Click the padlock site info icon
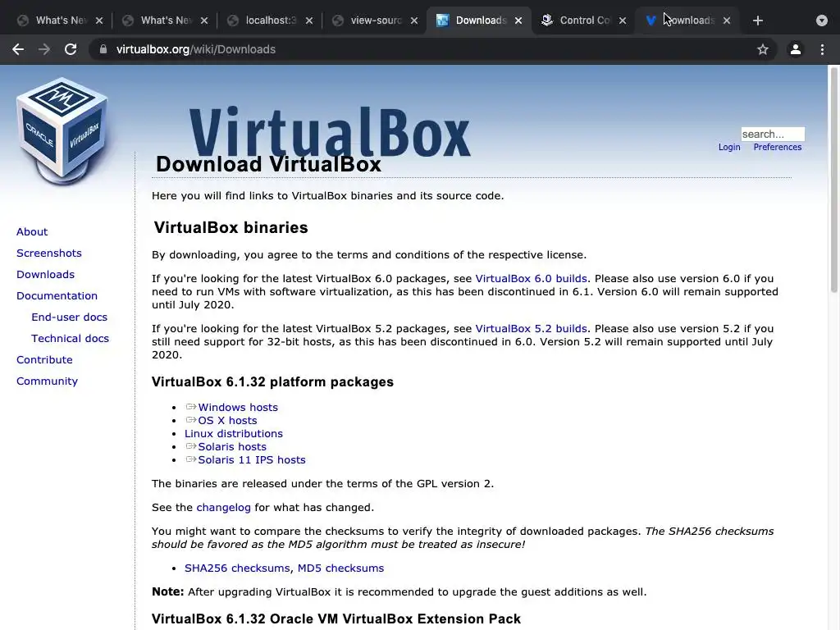The height and width of the screenshot is (630, 840). pyautogui.click(x=103, y=49)
